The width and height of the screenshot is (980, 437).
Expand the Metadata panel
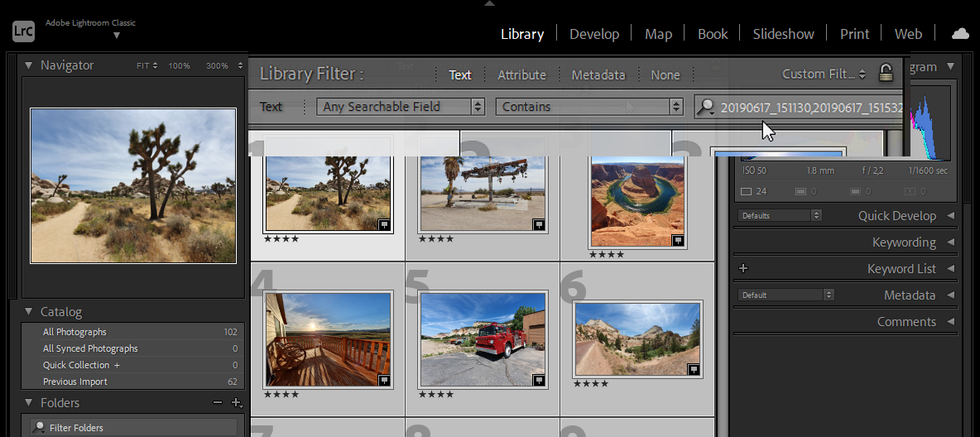(x=951, y=295)
